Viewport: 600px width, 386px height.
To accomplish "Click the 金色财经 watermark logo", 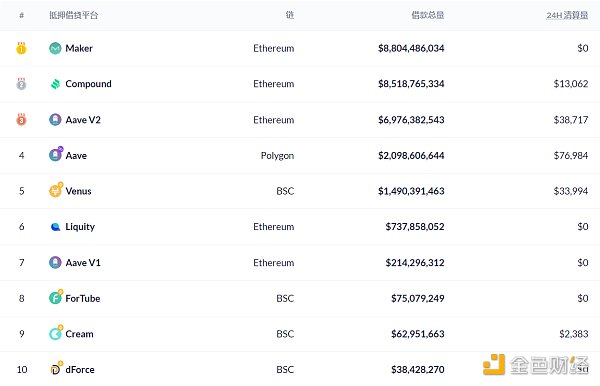I will (535, 365).
